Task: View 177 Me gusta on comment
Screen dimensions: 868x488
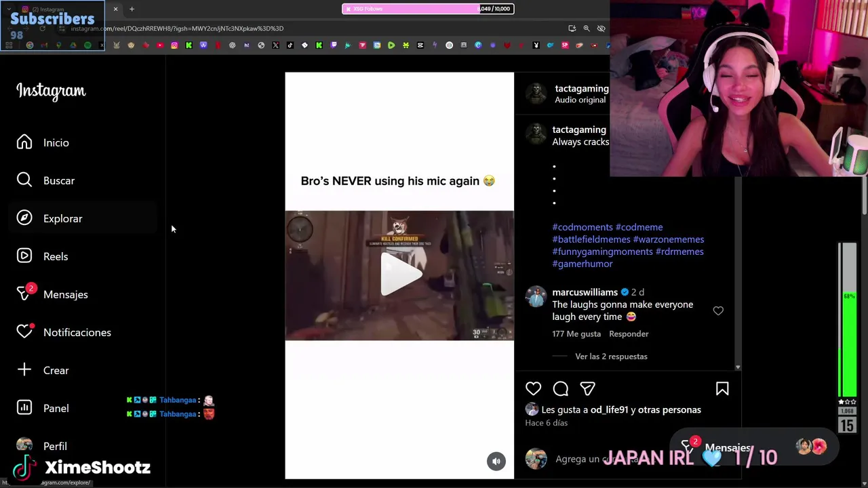Action: 576,333
